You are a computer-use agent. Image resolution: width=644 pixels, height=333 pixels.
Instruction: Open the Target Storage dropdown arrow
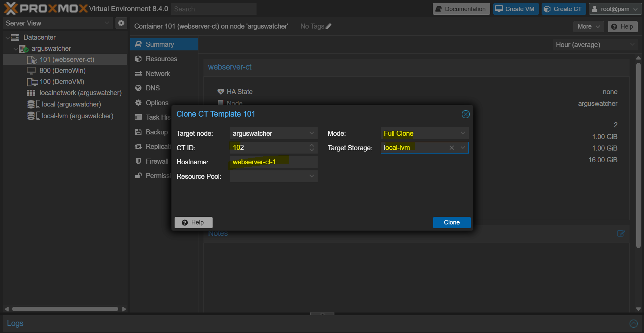pos(463,148)
